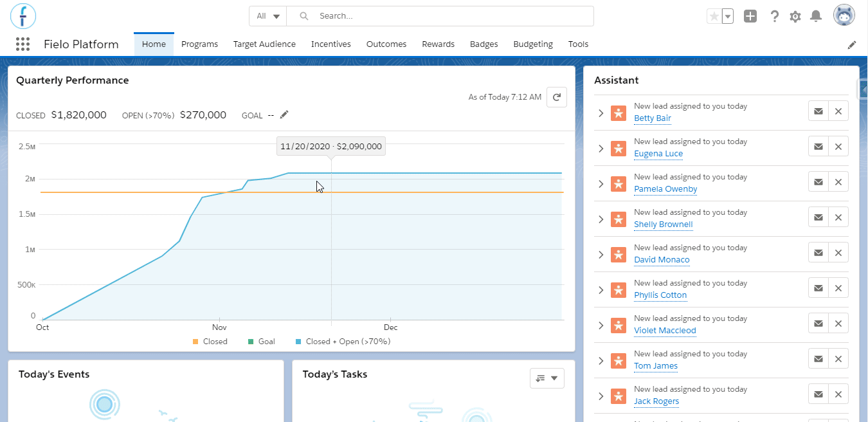Go to the Incentives tab
This screenshot has height=422, width=868.
pyautogui.click(x=331, y=44)
